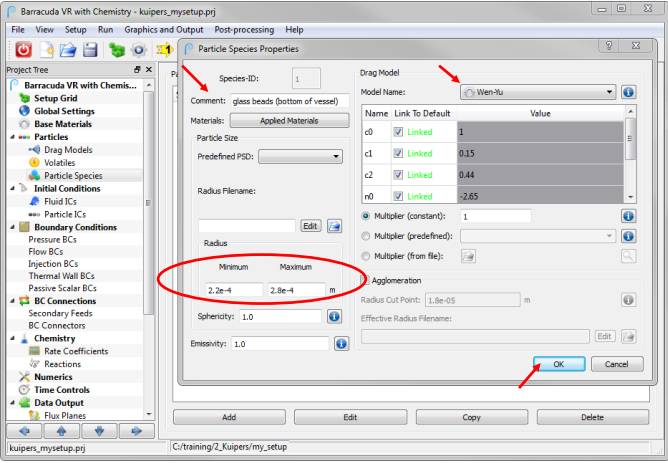Collapse the Particles tree node
This screenshot has height=463, width=668.
(11, 136)
